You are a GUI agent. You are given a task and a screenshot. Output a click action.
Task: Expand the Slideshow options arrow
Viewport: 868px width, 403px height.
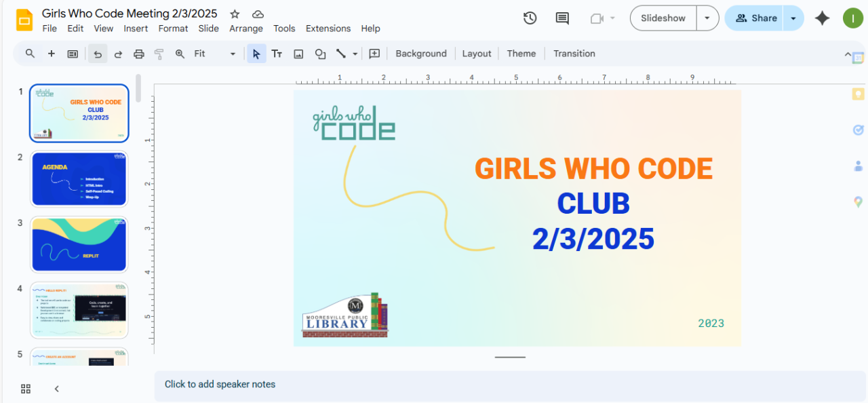tap(707, 18)
